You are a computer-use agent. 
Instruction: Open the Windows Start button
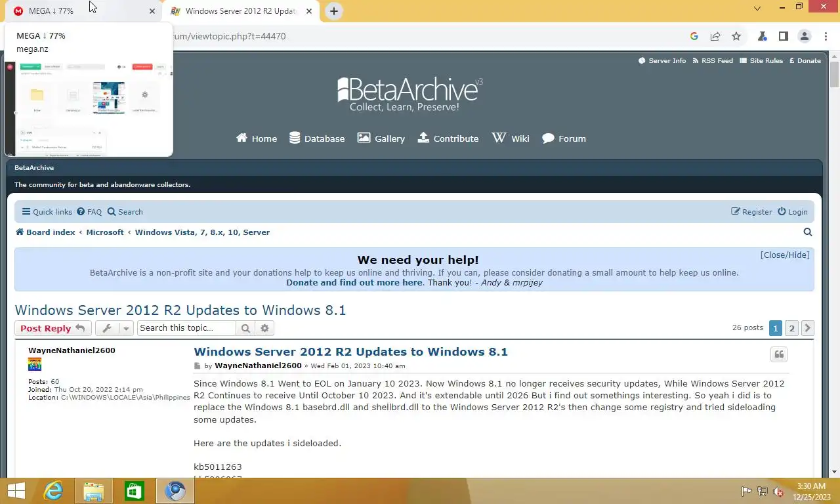click(16, 491)
